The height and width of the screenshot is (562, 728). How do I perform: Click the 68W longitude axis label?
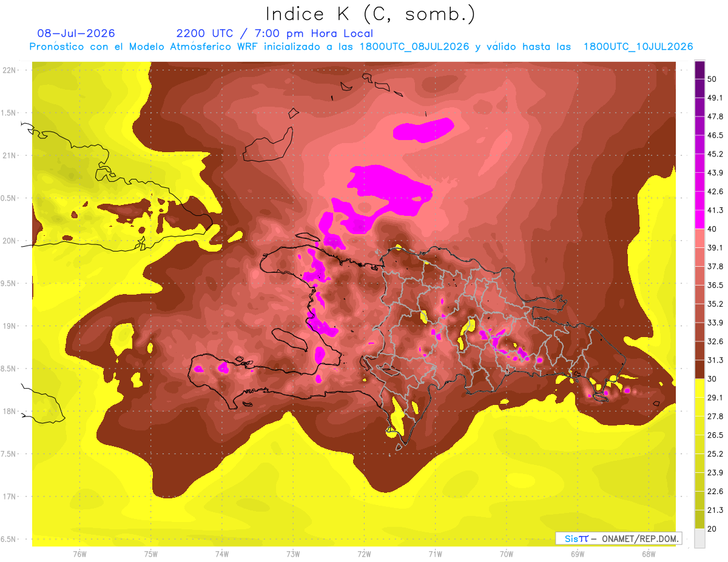[648, 554]
